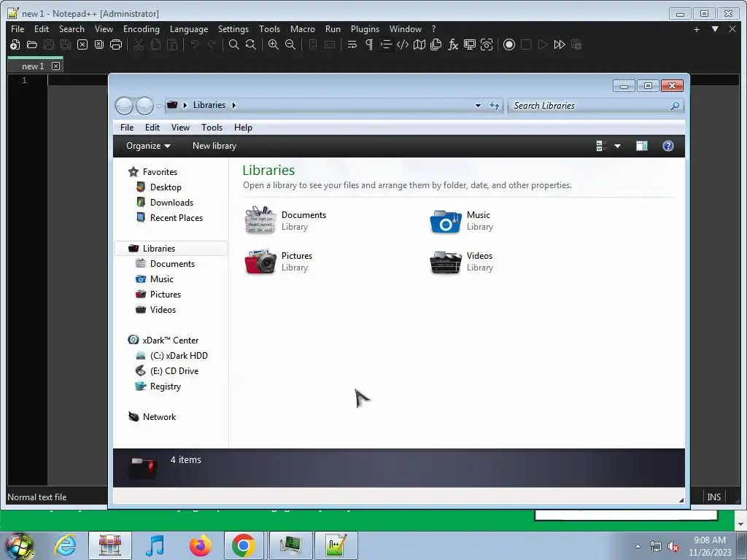Click Run Macro Multiple Times icon
The height and width of the screenshot is (560, 747).
click(x=560, y=44)
